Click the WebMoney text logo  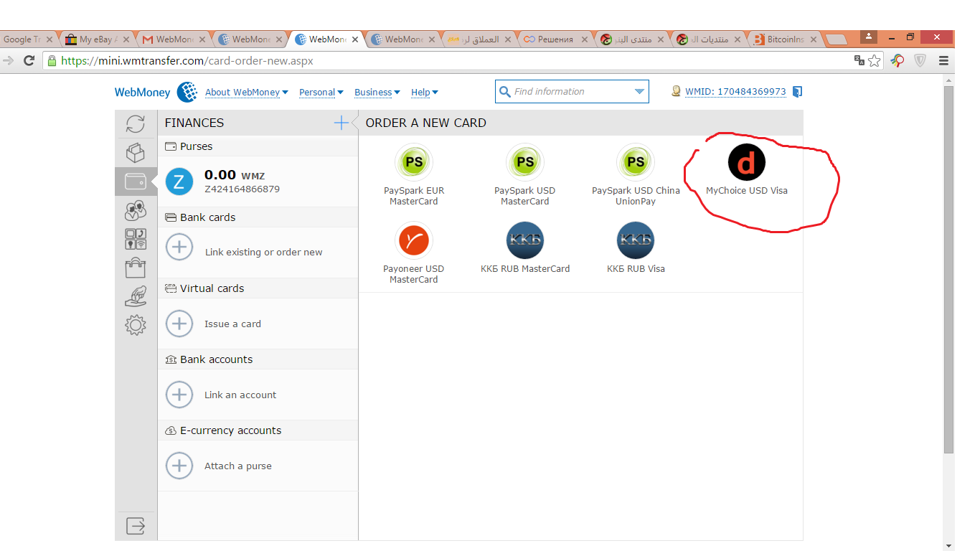coord(142,92)
